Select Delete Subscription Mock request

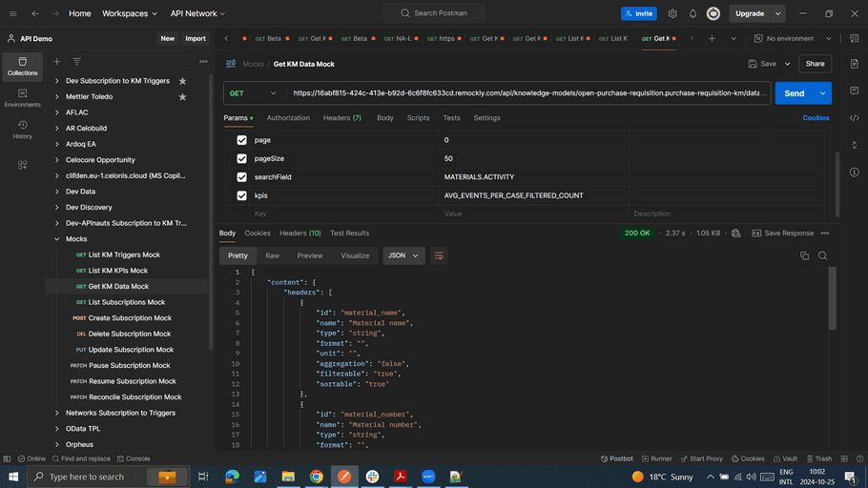pos(130,334)
